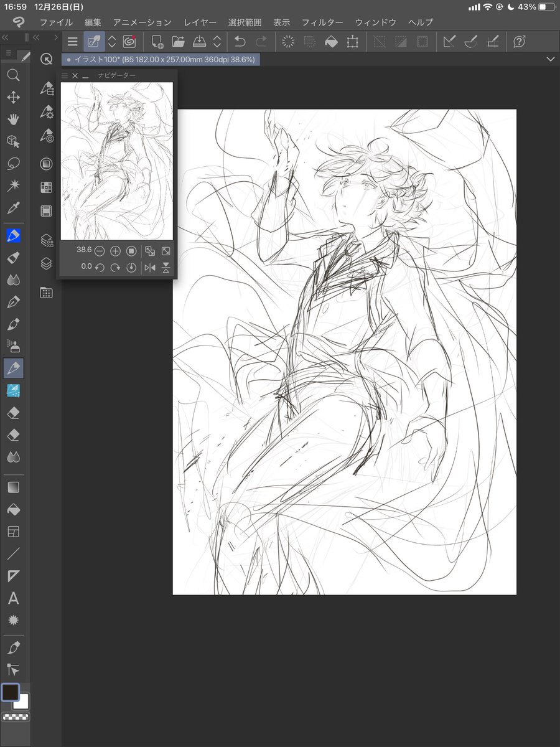Select the Frame panel tool
Screen dimensions: 560x747
pos(13,532)
